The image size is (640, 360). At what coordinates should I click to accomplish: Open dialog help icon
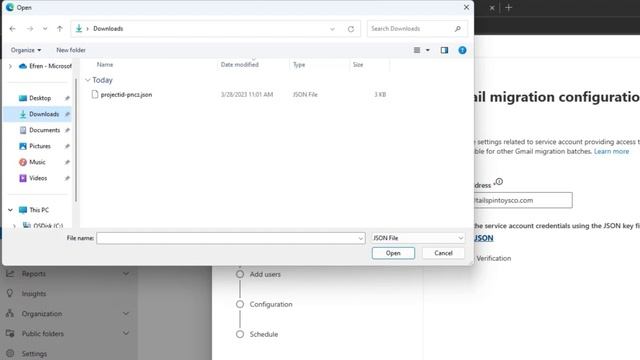[462, 50]
